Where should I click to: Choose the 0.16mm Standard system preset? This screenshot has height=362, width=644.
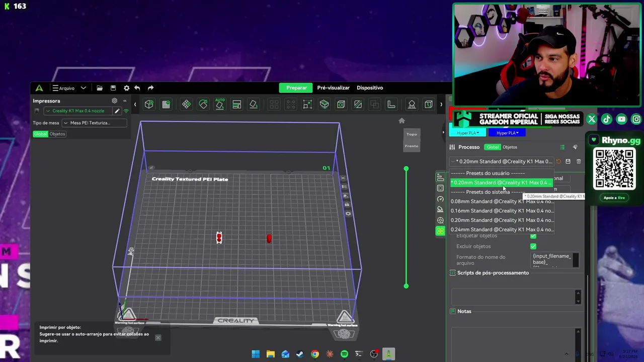tap(502, 211)
